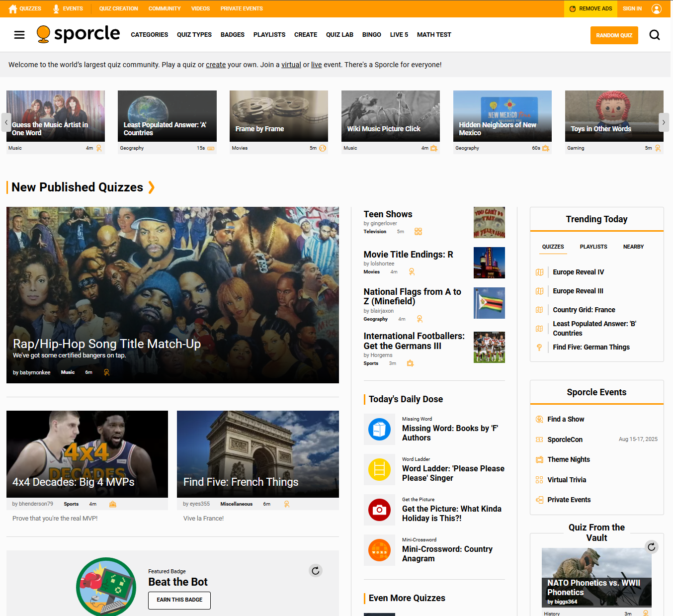
Task: Click map icon next to Europe Reveal IV
Action: coord(539,272)
